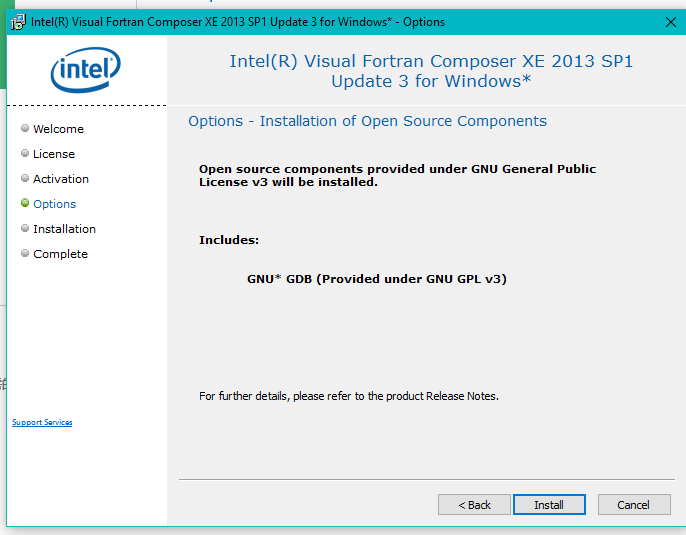The image size is (686, 535).
Task: Click the installer icon in the title bar
Action: click(x=18, y=22)
